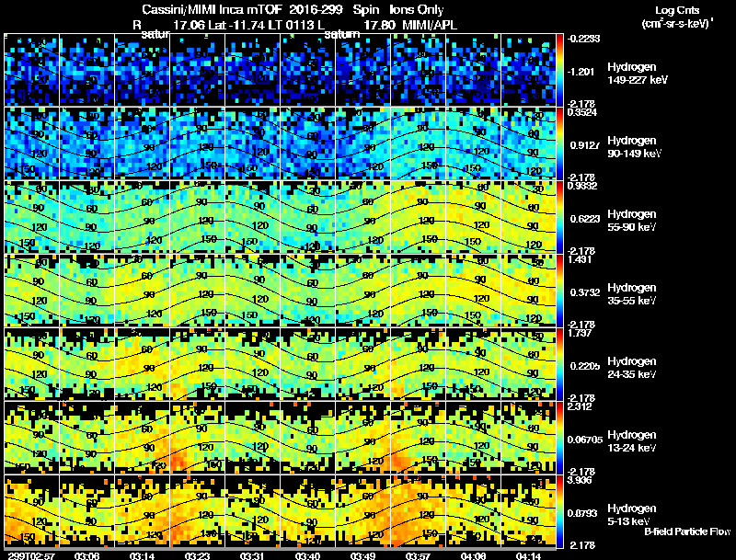Click the '1.431' colorbar value
736x560 pixels.
(580, 260)
